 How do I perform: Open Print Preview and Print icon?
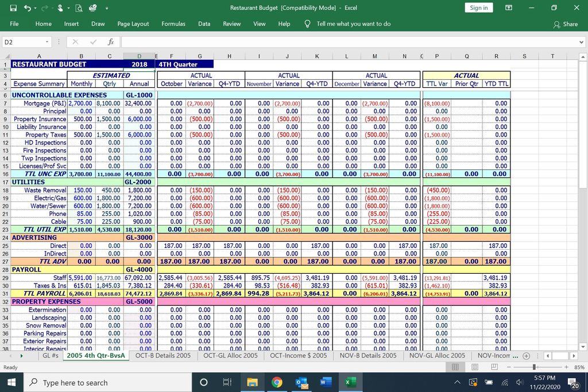point(79,8)
